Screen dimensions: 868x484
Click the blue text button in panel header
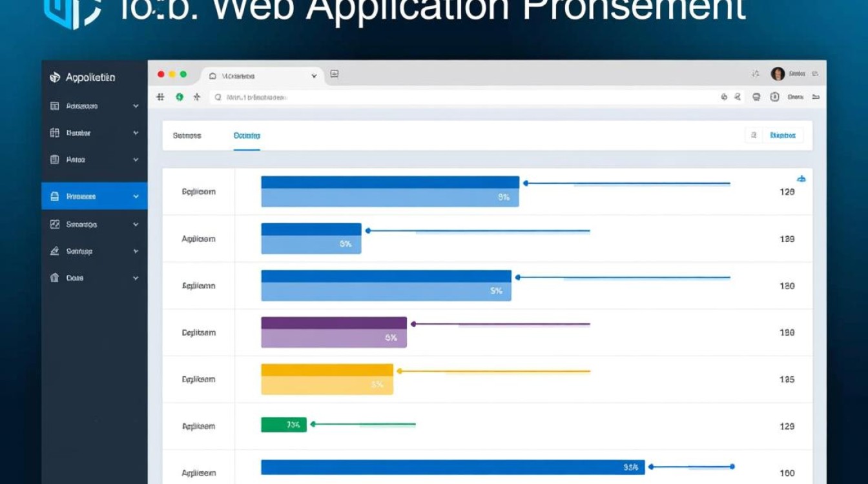[x=783, y=136]
